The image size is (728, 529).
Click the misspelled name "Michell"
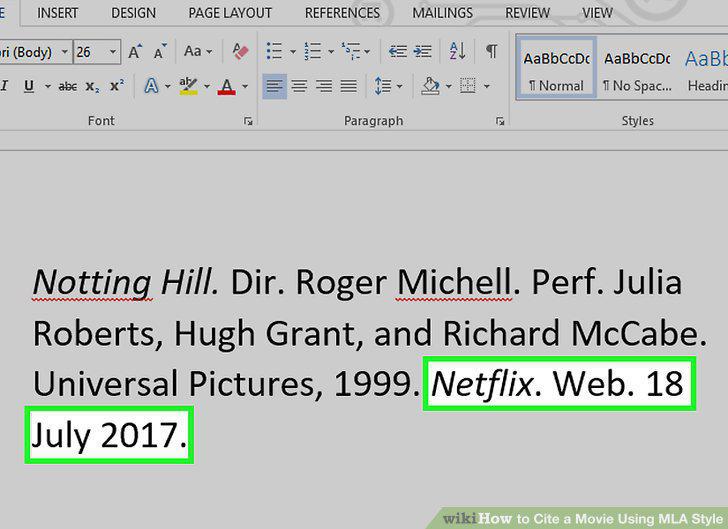click(454, 282)
